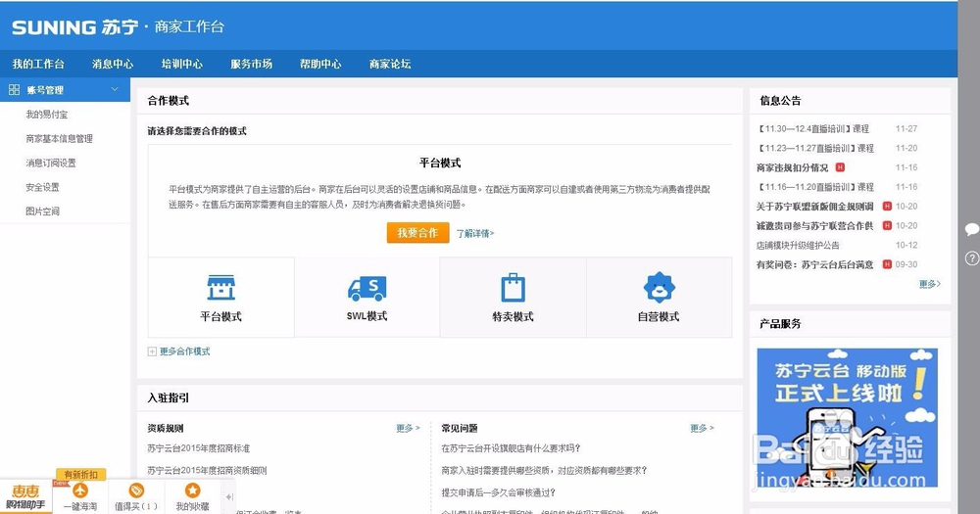Collapse the 账号管理 sidebar chevron
980x514 pixels.
[x=115, y=89]
